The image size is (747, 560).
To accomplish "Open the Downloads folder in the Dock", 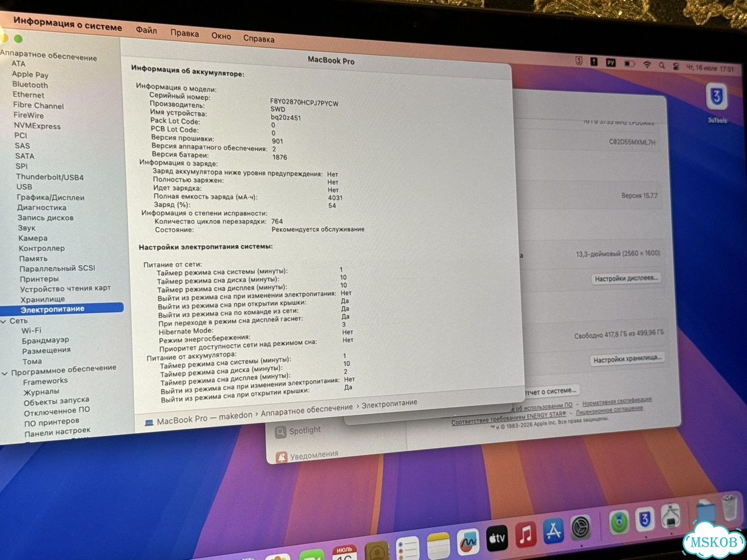I will [x=706, y=512].
